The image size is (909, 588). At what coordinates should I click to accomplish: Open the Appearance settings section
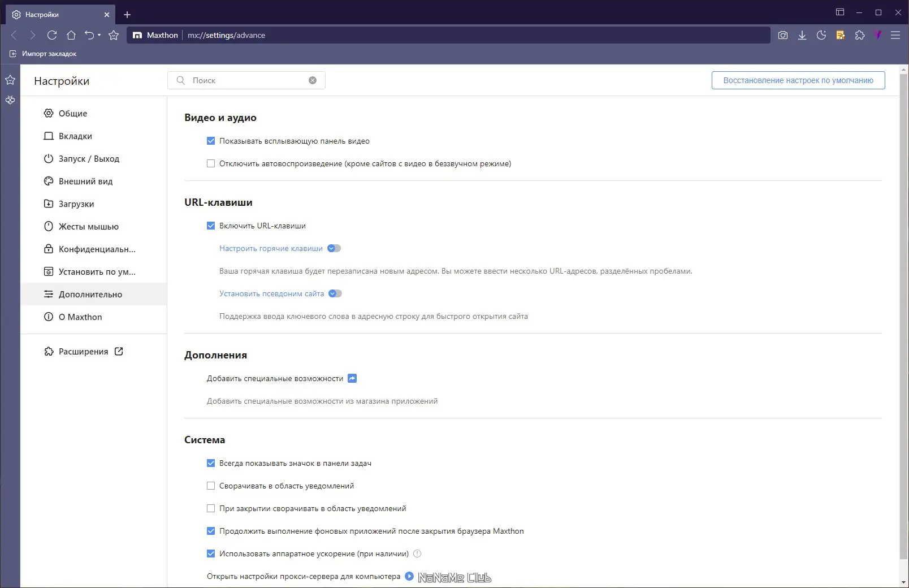pyautogui.click(x=94, y=181)
